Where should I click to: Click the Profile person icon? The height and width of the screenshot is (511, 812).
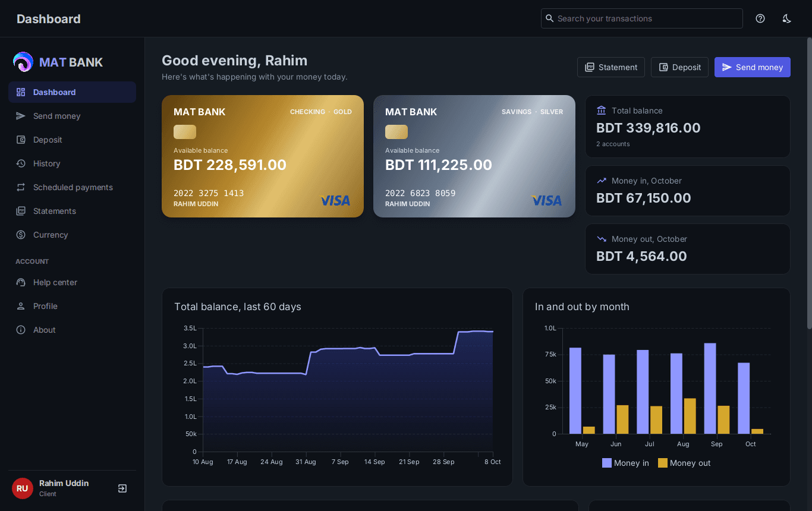pyautogui.click(x=21, y=306)
